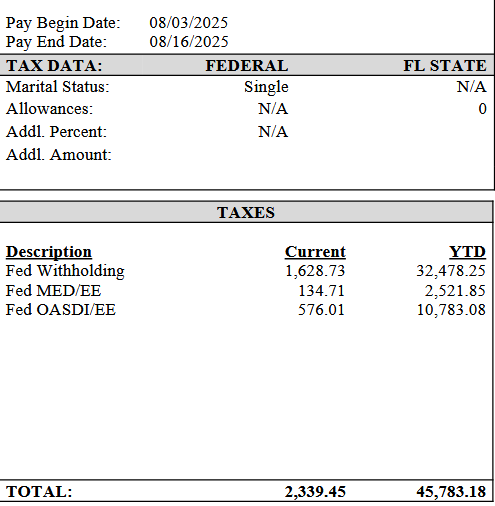Select the TAX DATA header label
This screenshot has height=506, width=495.
(54, 65)
